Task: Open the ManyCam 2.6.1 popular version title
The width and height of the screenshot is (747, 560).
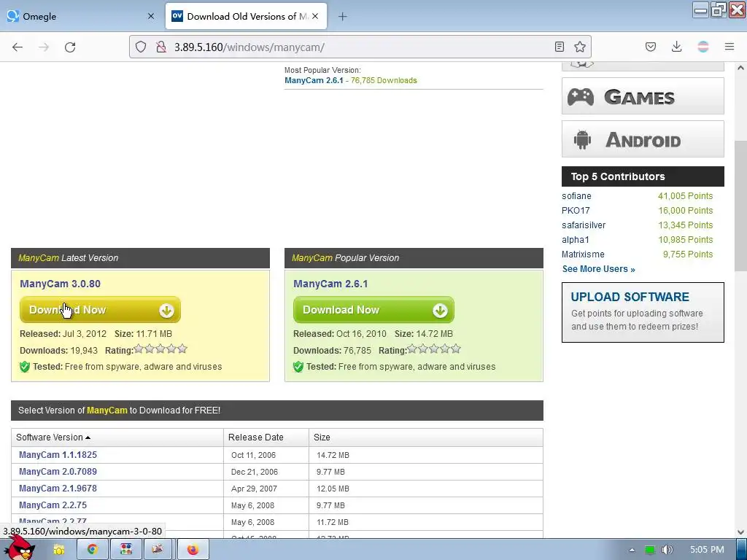Action: coord(330,284)
